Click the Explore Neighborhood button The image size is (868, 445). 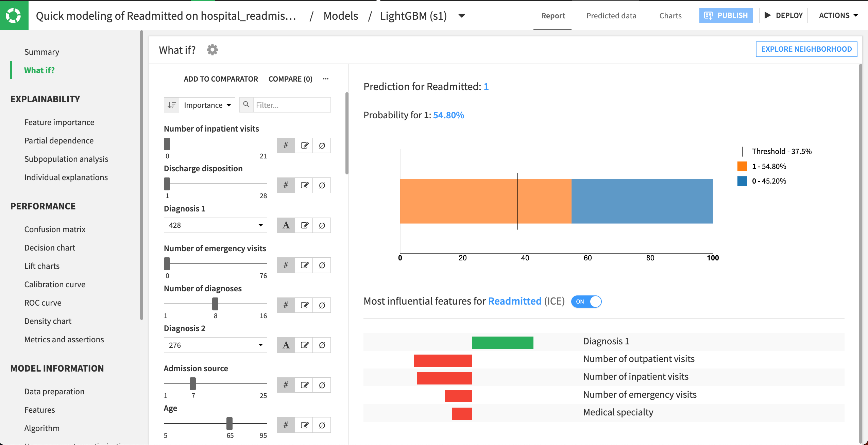click(806, 49)
